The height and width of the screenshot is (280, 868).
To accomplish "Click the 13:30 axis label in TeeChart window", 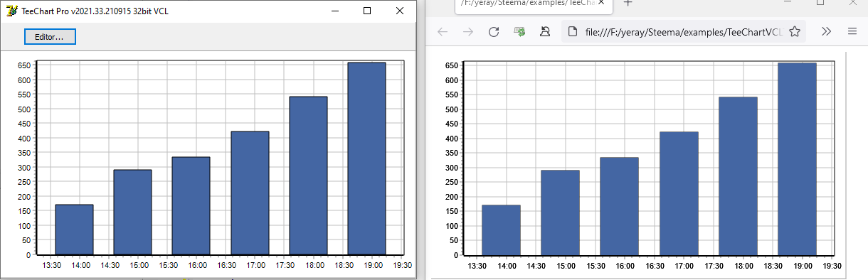I will pos(51,265).
